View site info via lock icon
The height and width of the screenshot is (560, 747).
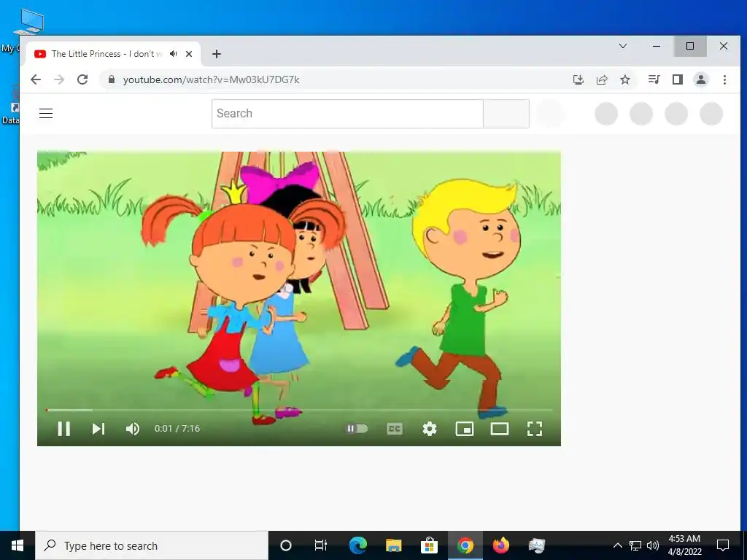pyautogui.click(x=112, y=79)
